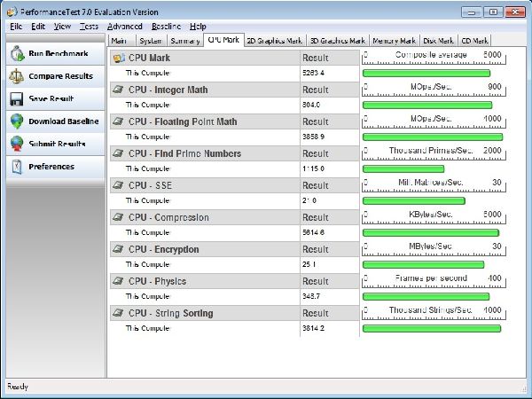Click the Submit Results globe icon
The height and width of the screenshot is (399, 532).
coord(17,144)
